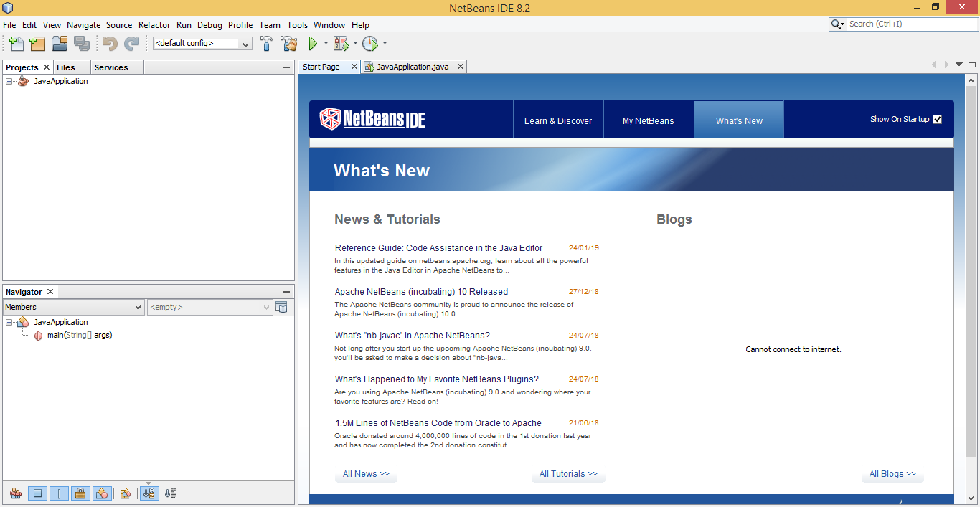The width and height of the screenshot is (980, 507).
Task: Collapse JavaApplication class node in Navigator
Action: click(9, 322)
